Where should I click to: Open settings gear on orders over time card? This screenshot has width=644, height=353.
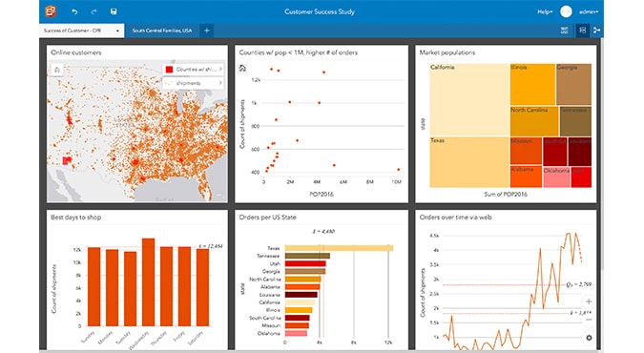[589, 338]
